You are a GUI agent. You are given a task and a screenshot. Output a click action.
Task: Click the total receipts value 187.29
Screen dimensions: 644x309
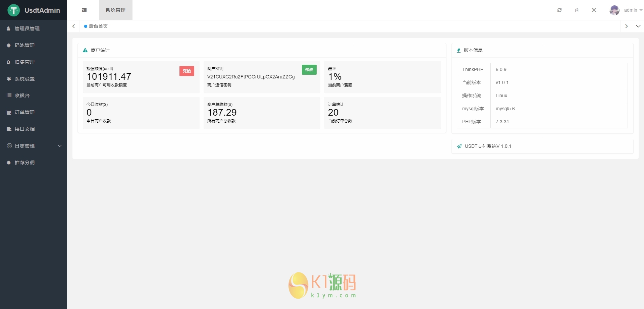[x=222, y=113]
